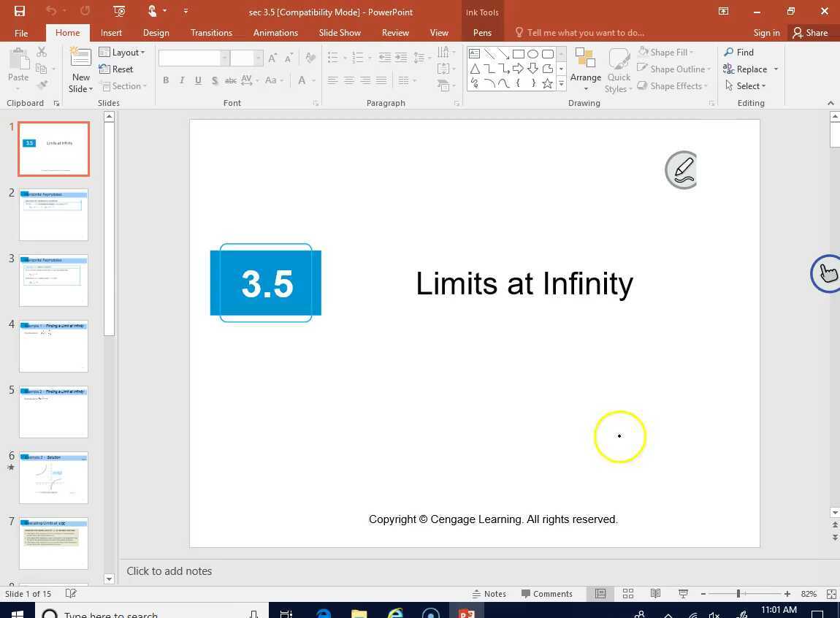Click the Notes toggle in the status bar
Image resolution: width=840 pixels, height=618 pixels.
tap(489, 593)
